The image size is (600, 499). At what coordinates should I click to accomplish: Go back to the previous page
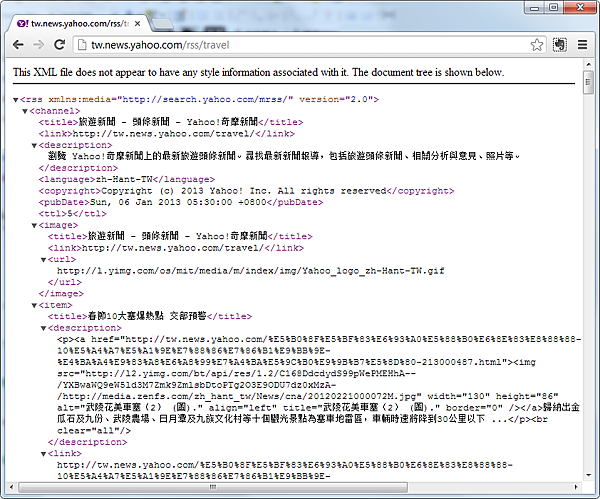point(18,45)
